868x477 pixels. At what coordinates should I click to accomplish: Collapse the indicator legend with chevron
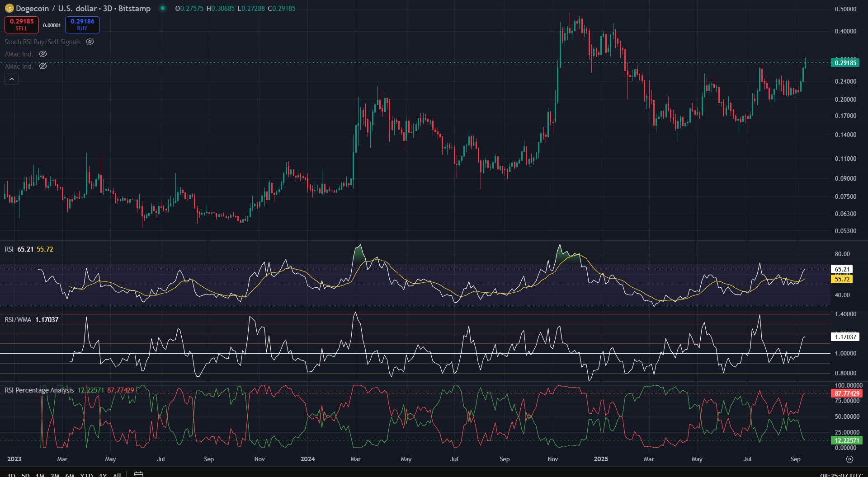click(12, 79)
